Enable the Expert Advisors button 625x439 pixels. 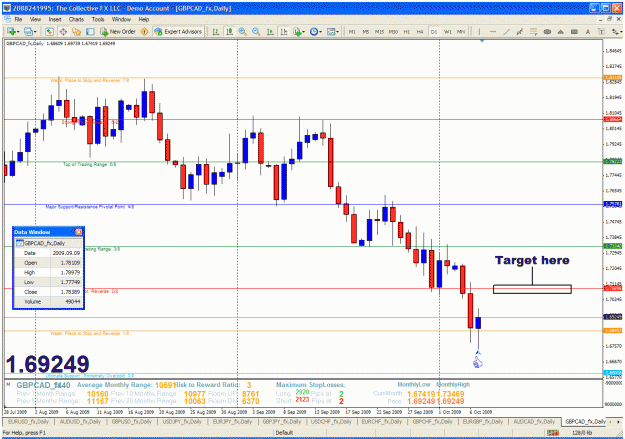178,31
